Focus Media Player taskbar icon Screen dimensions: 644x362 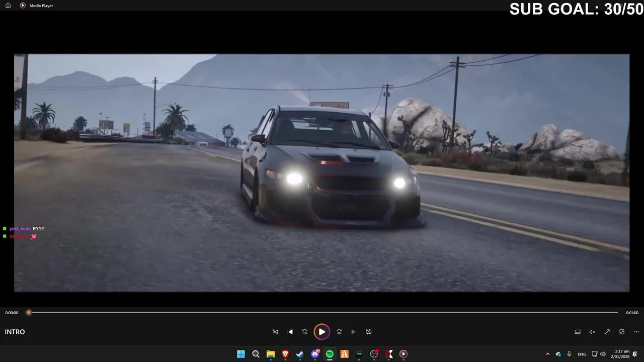(x=404, y=354)
